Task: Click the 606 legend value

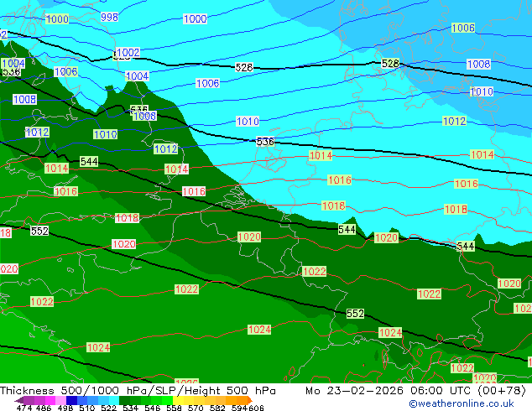Action: coord(256,408)
